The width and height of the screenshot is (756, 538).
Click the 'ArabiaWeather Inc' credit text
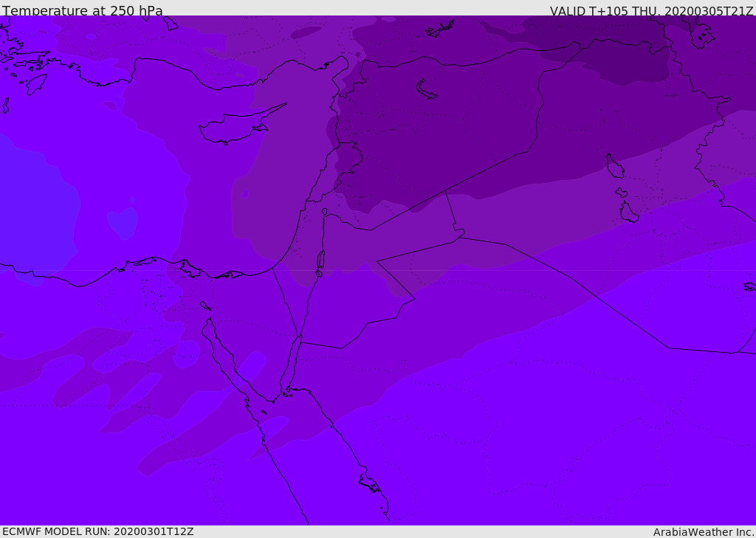click(703, 532)
